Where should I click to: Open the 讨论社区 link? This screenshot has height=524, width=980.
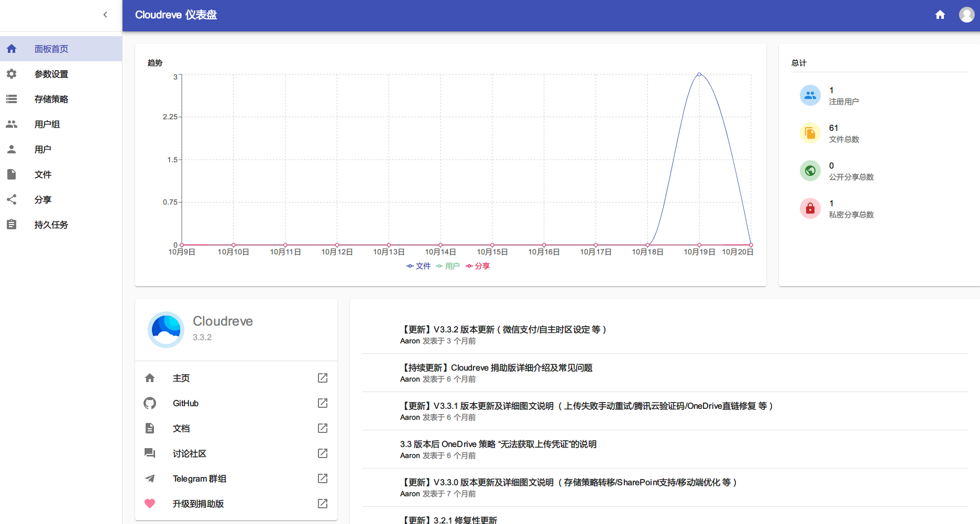pyautogui.click(x=236, y=453)
